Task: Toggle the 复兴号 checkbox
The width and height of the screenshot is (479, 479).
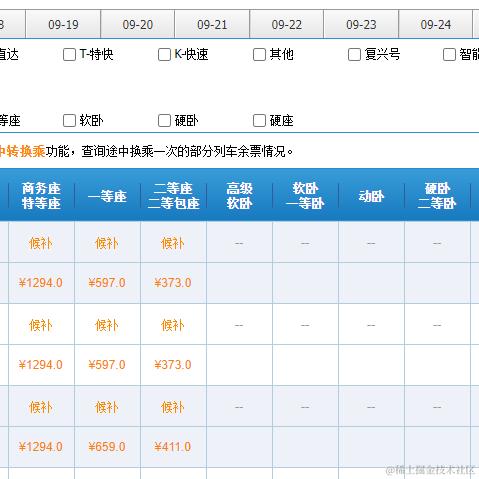Action: tap(354, 55)
